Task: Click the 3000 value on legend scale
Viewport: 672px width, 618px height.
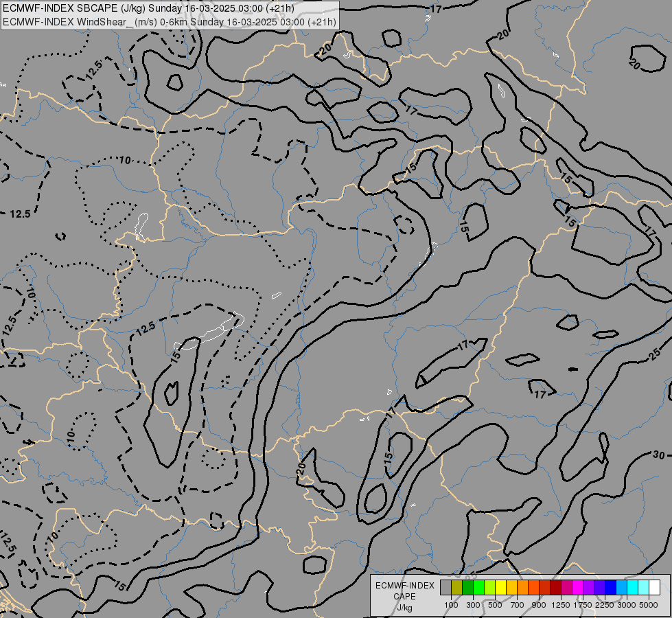Action: click(x=627, y=605)
